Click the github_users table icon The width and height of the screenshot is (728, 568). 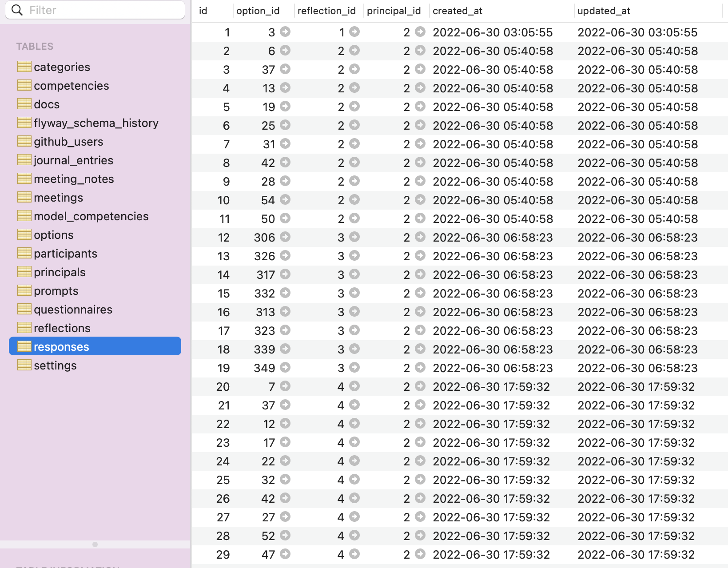pyautogui.click(x=24, y=141)
